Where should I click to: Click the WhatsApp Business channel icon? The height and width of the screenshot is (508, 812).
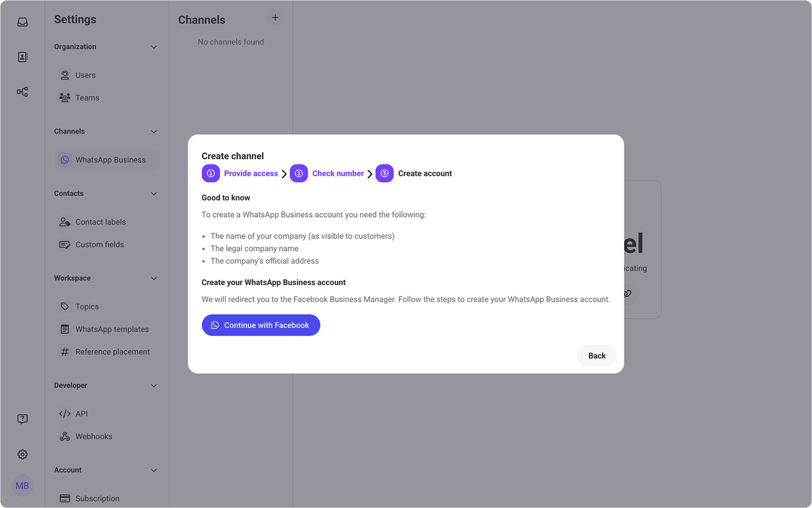[65, 160]
